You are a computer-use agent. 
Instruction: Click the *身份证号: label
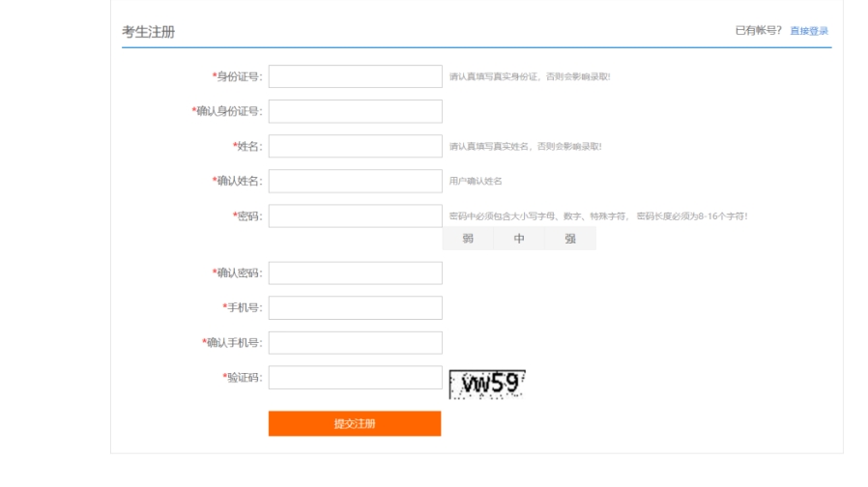click(238, 76)
